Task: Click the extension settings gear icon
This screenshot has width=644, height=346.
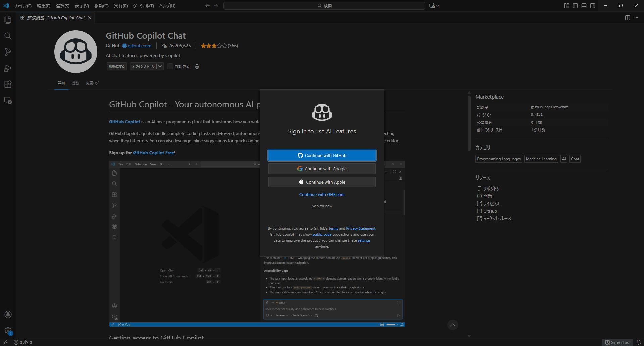Action: coord(197,66)
